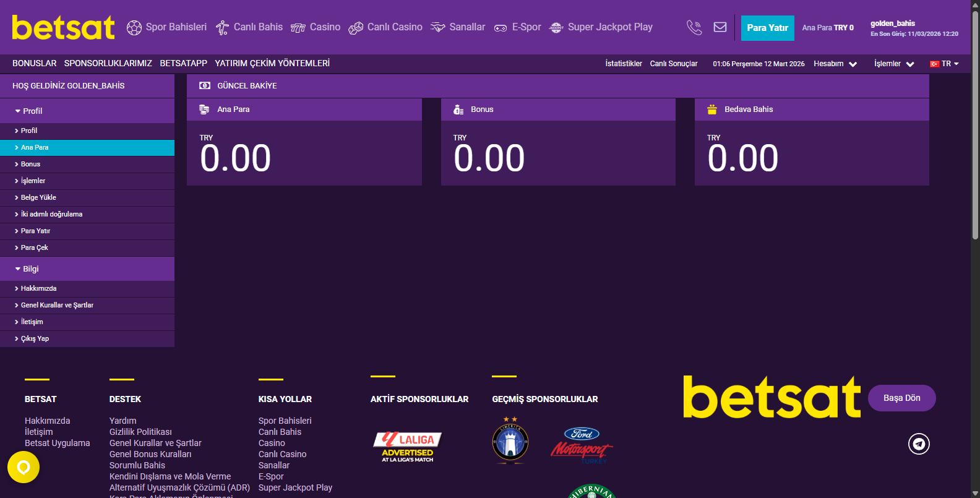Select Para Çek in sidebar
Screen dimensions: 980x498
(87, 247)
